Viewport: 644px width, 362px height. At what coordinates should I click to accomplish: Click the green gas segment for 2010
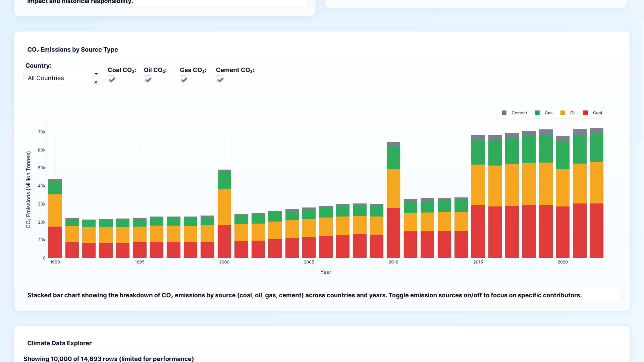[393, 158]
